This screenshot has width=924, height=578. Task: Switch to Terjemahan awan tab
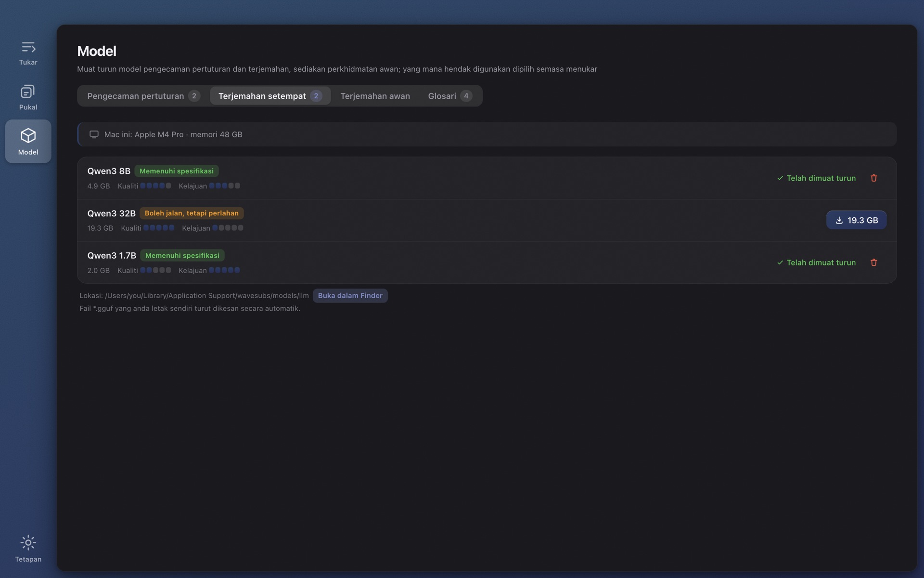coord(375,96)
